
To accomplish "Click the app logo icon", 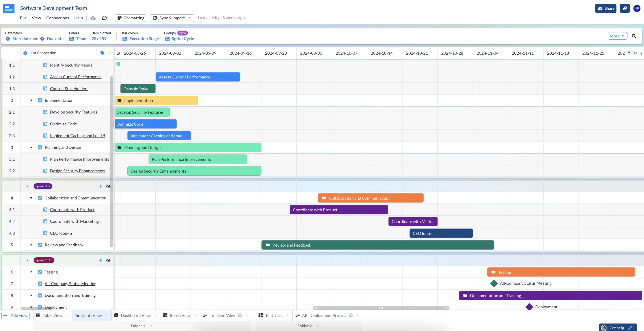I will pyautogui.click(x=9, y=9).
